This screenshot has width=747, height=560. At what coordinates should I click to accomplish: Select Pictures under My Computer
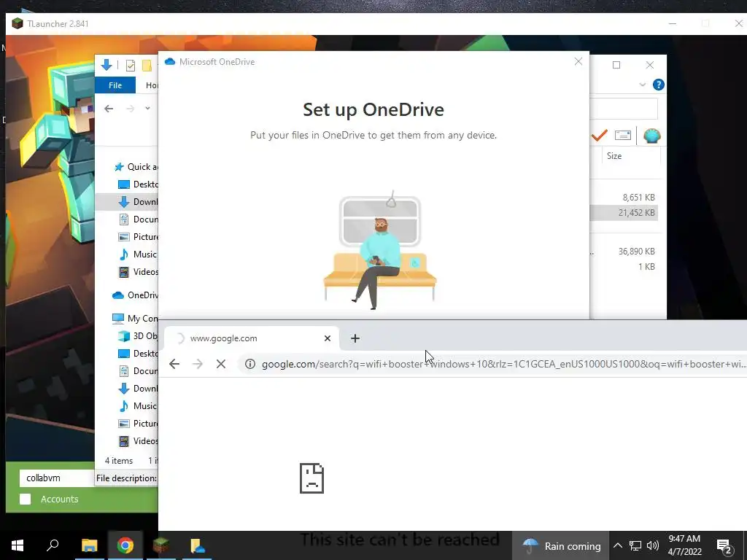coord(138,424)
